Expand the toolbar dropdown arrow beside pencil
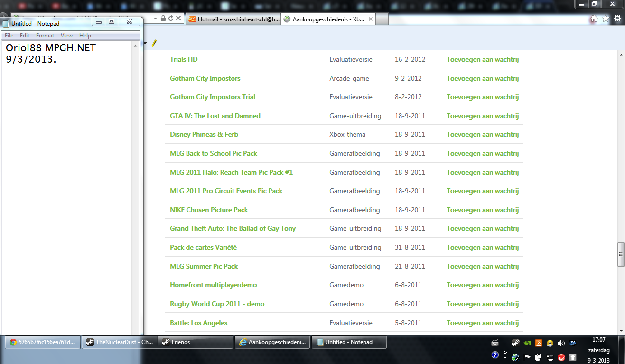The height and width of the screenshot is (364, 625). coord(145,44)
